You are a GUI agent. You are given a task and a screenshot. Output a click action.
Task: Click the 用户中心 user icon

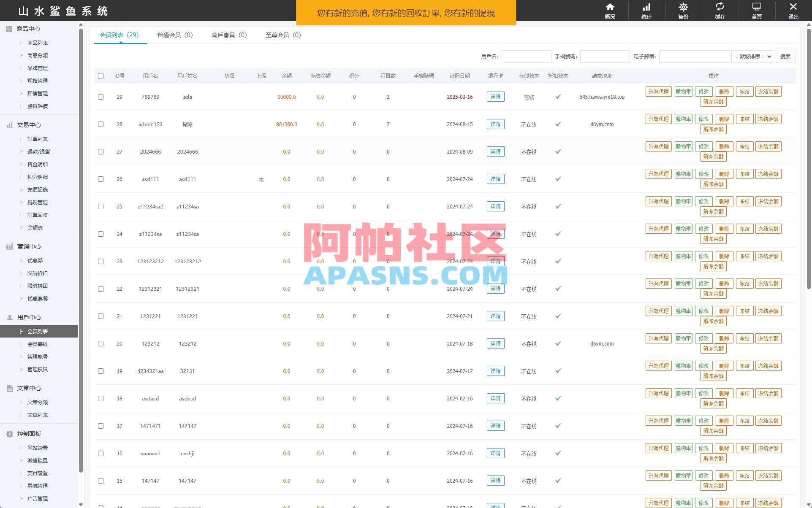pos(9,317)
